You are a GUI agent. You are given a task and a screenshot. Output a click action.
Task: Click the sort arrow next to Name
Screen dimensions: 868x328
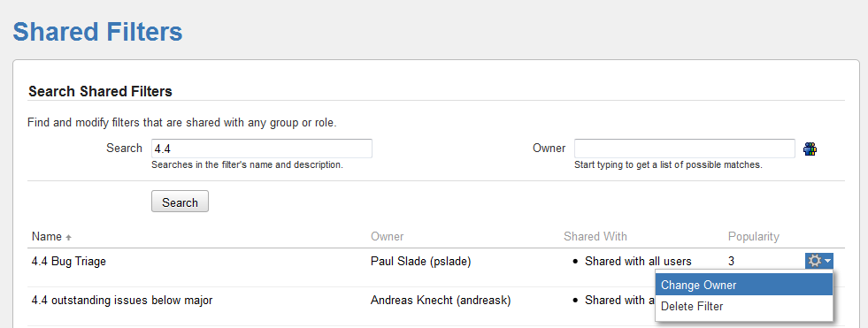tap(69, 237)
